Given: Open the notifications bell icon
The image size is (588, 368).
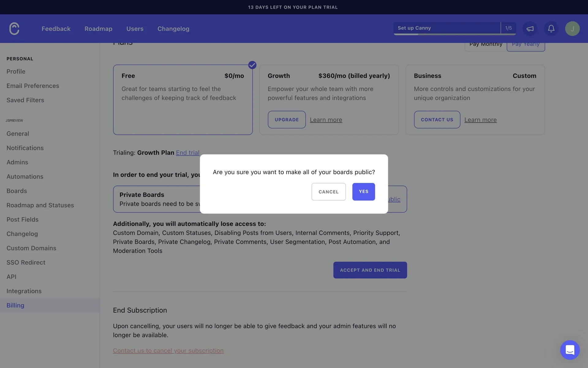Looking at the screenshot, I should click(551, 29).
